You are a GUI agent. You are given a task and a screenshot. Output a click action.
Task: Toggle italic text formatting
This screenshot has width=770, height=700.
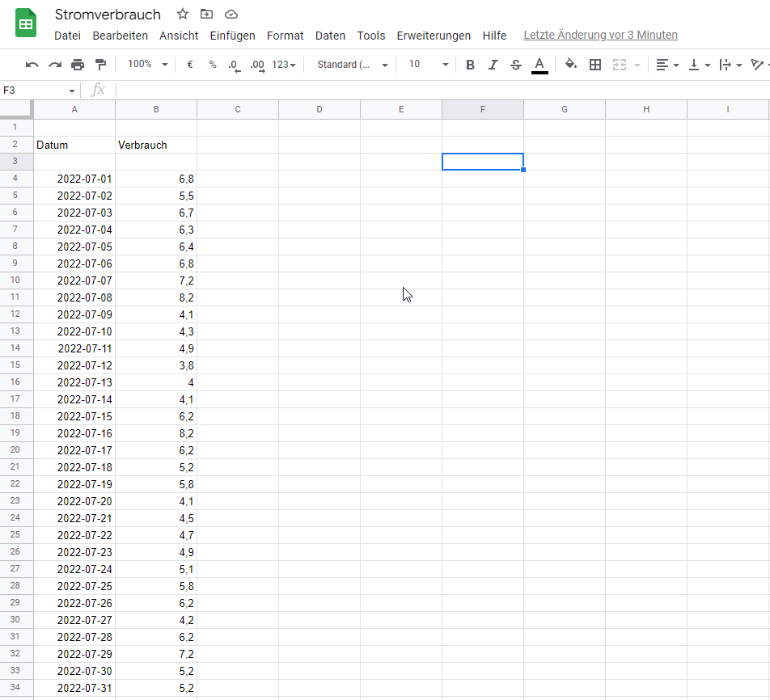[493, 65]
